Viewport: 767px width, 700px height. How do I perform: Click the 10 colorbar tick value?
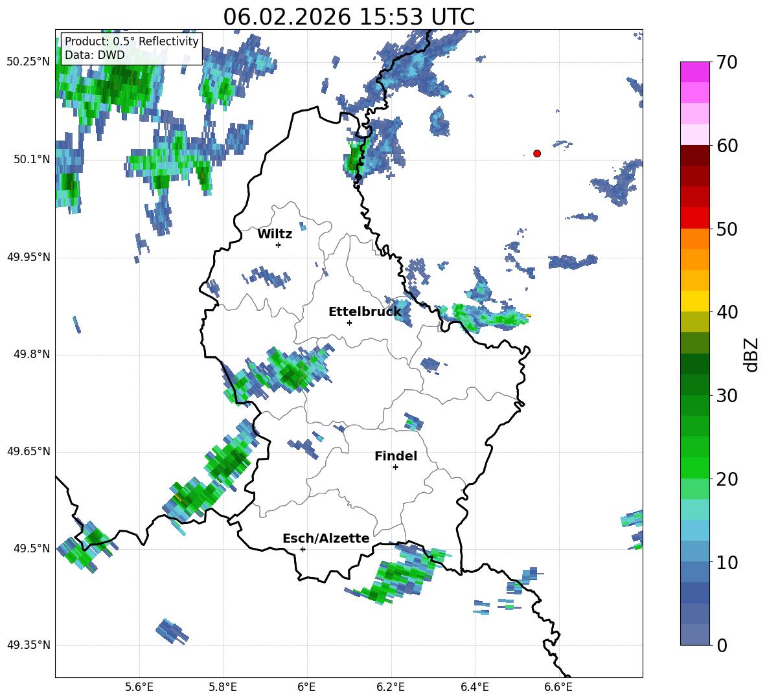[727, 562]
